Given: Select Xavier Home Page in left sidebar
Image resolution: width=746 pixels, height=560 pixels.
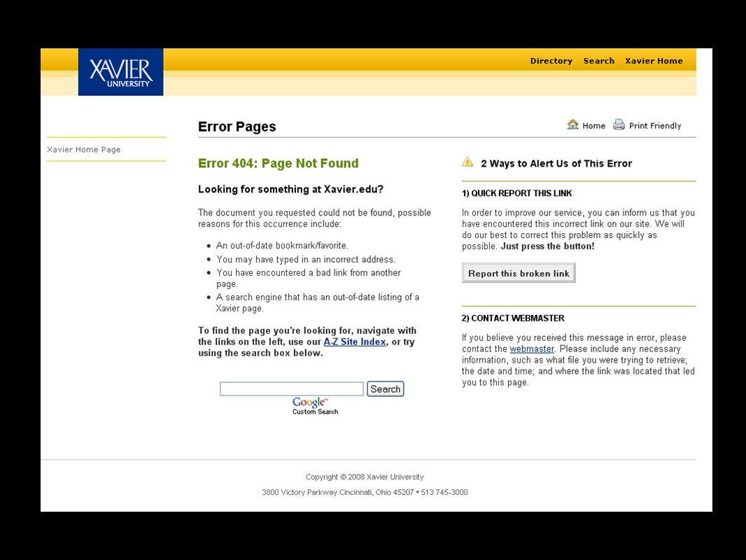Looking at the screenshot, I should point(84,149).
